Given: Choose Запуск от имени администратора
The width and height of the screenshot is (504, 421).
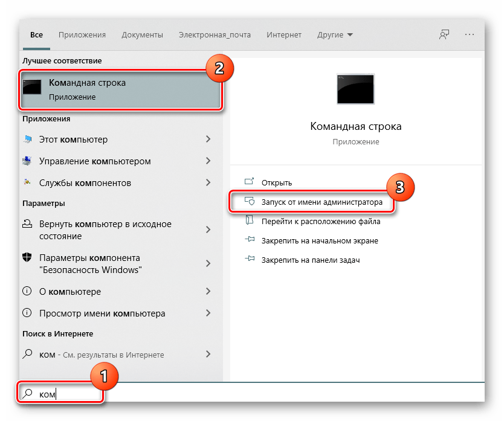Looking at the screenshot, I should click(x=321, y=202).
